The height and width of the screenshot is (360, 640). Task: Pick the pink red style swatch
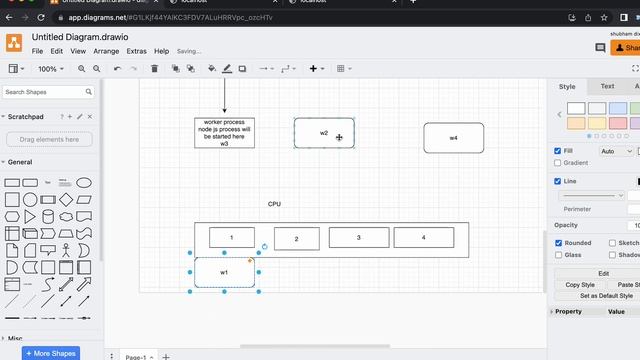click(618, 123)
